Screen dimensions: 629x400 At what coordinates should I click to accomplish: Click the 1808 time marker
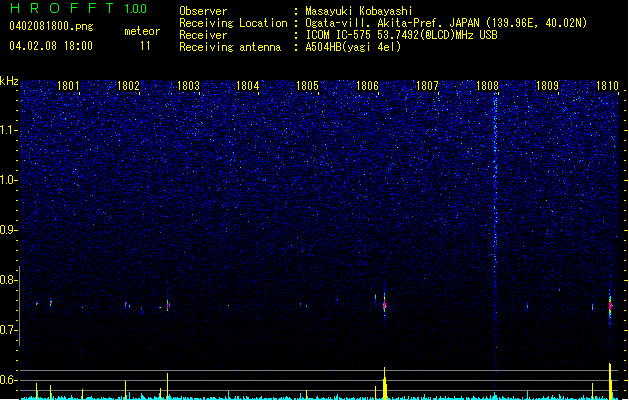(x=487, y=86)
